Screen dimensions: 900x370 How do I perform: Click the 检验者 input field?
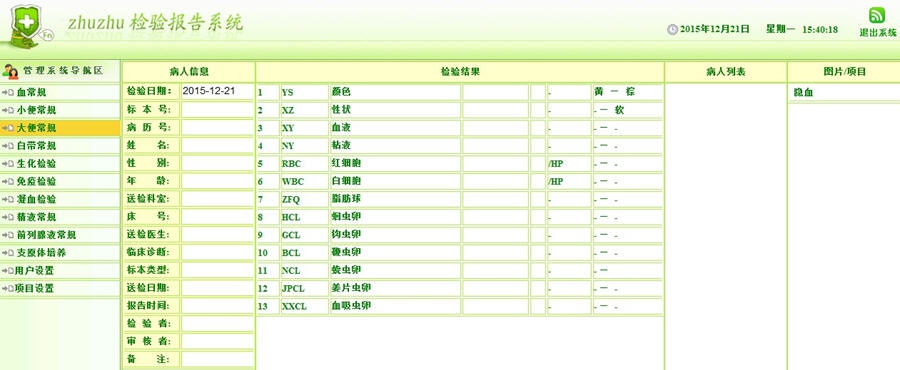pos(218,323)
